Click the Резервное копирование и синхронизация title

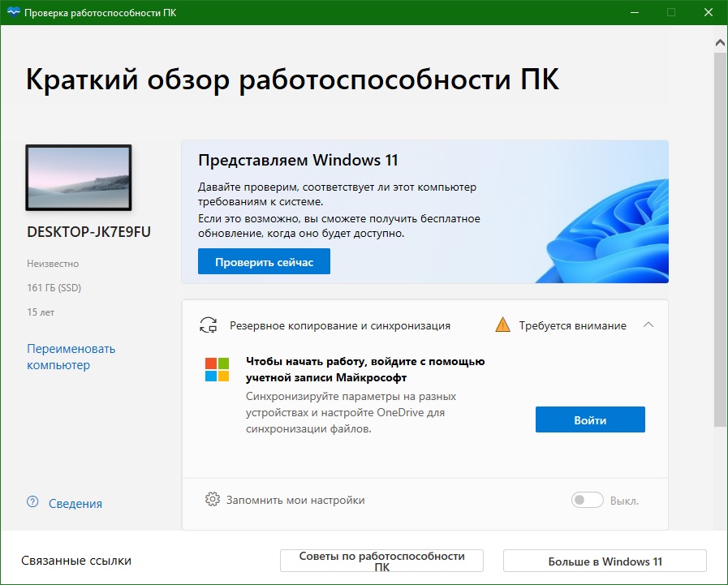coord(340,325)
